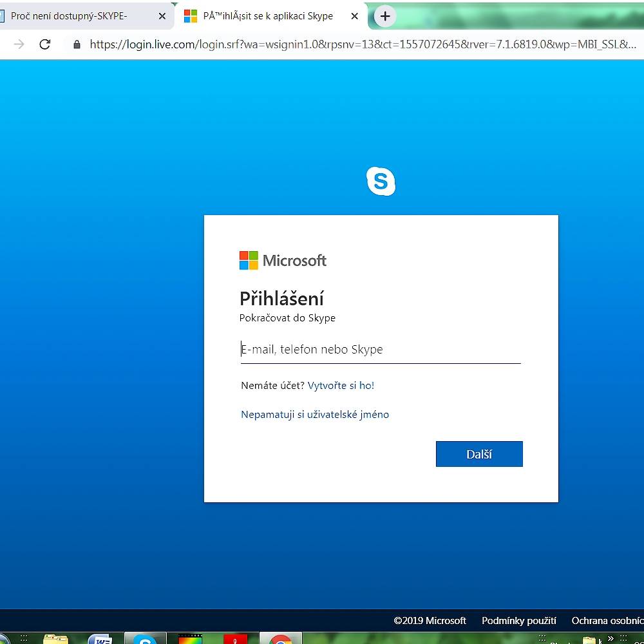Close the Skype sign-in tab
644x644 pixels.
pyautogui.click(x=354, y=16)
